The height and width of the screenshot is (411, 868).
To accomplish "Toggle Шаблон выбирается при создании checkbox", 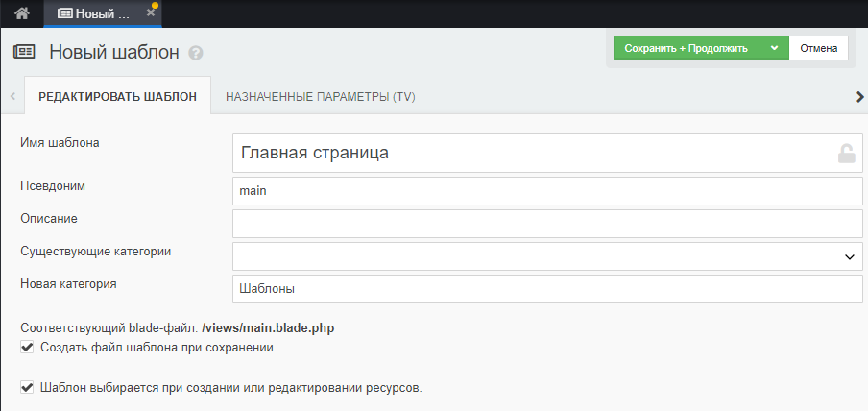I will pos(26,388).
